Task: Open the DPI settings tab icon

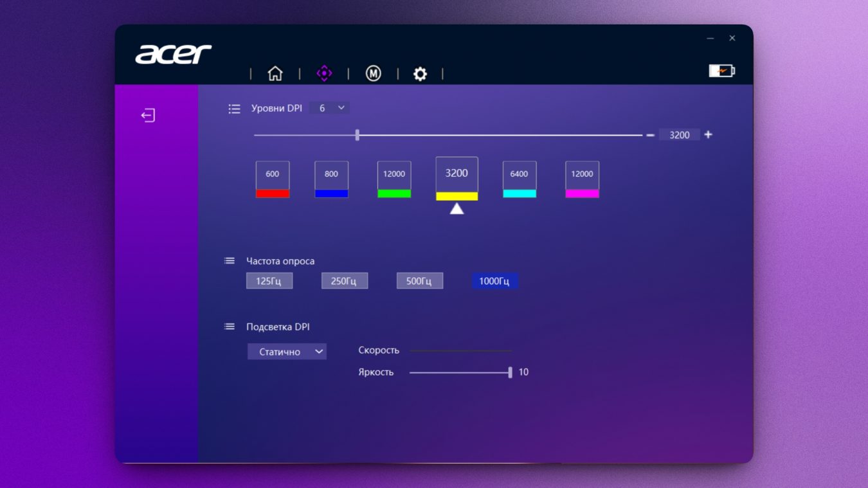Action: (x=324, y=73)
